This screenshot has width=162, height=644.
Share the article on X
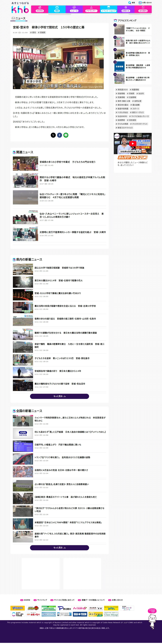[x=53, y=135]
